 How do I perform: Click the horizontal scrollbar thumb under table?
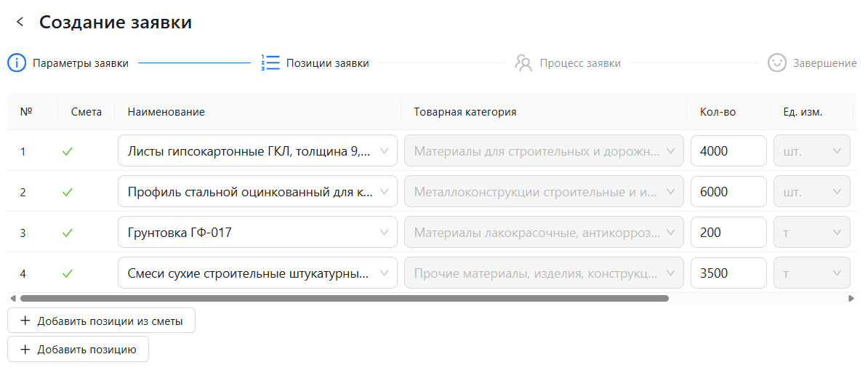coord(345,299)
